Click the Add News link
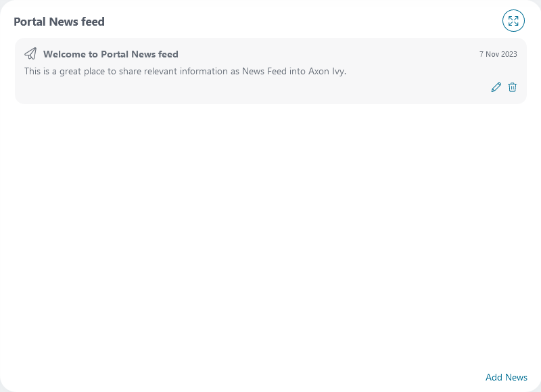541x392 pixels. [507, 377]
